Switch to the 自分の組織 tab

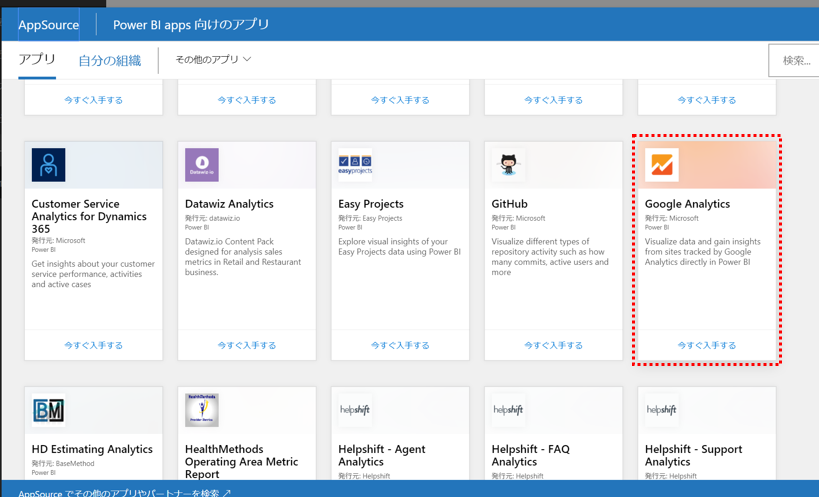pos(110,61)
